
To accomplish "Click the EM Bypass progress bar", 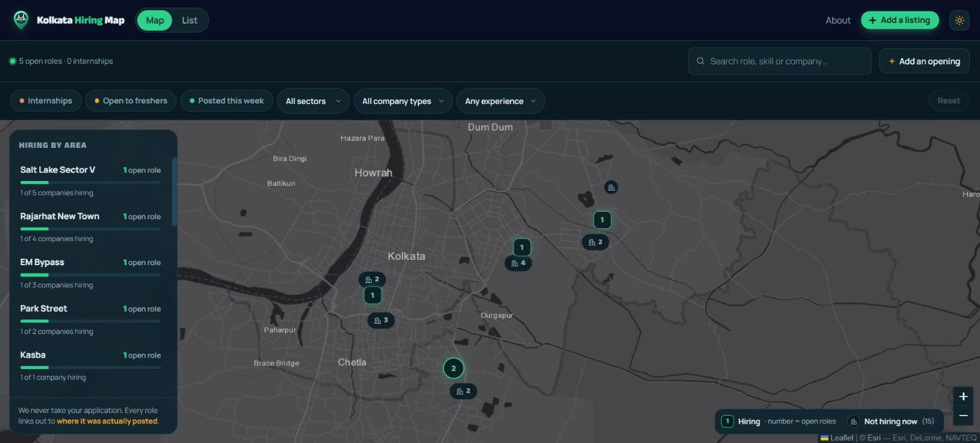I will coord(91,275).
